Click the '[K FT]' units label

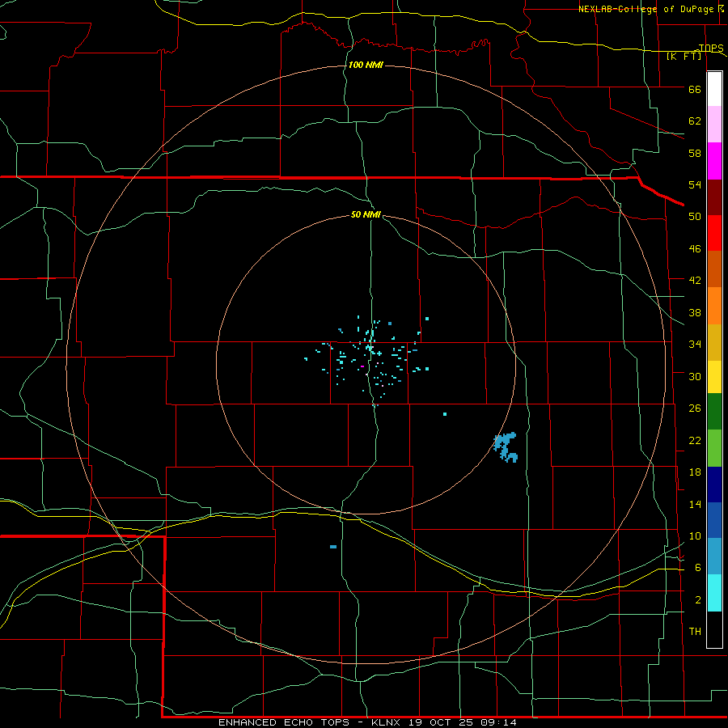[684, 56]
